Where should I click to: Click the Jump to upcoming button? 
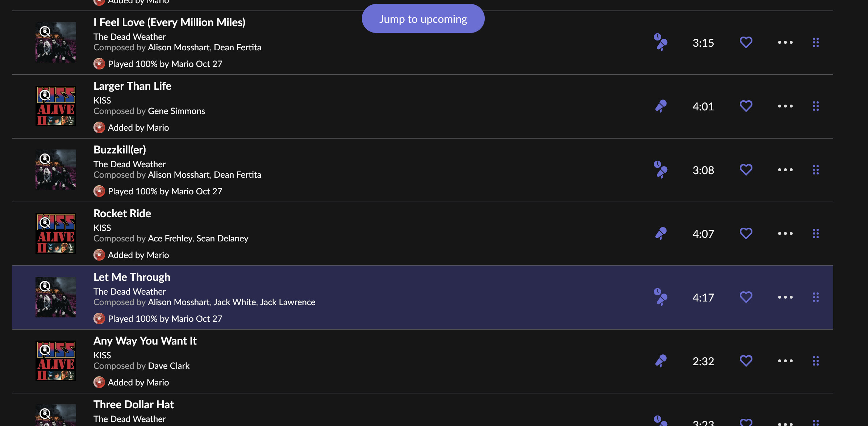click(x=423, y=19)
